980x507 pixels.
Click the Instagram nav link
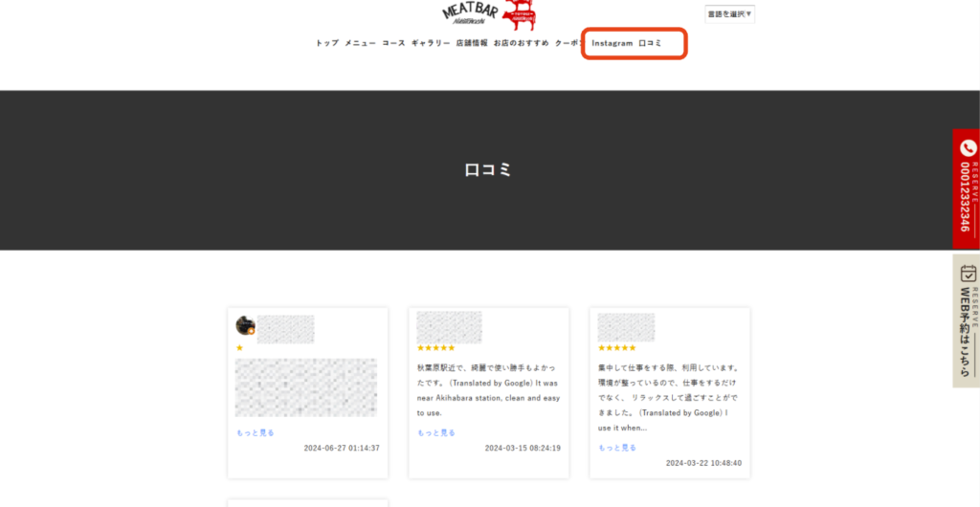612,43
